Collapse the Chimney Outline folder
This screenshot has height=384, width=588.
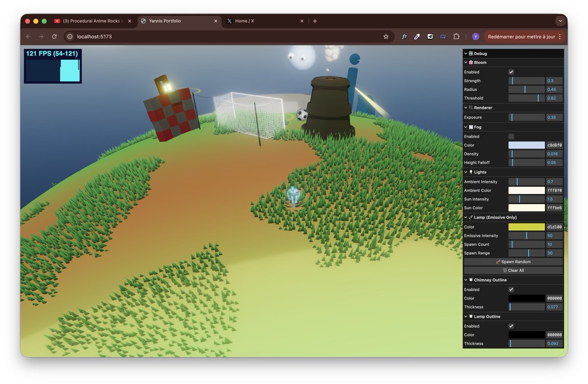coord(513,280)
